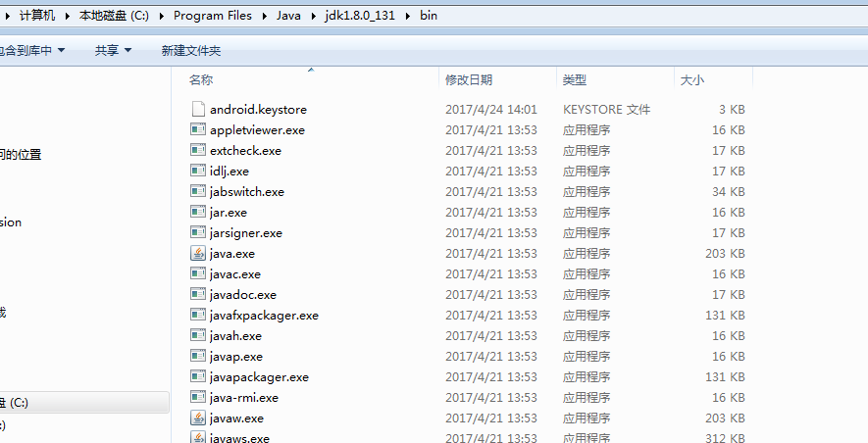Viewport: 868px width, 443px height.
Task: Select the android.keystore file name
Action: 258,110
